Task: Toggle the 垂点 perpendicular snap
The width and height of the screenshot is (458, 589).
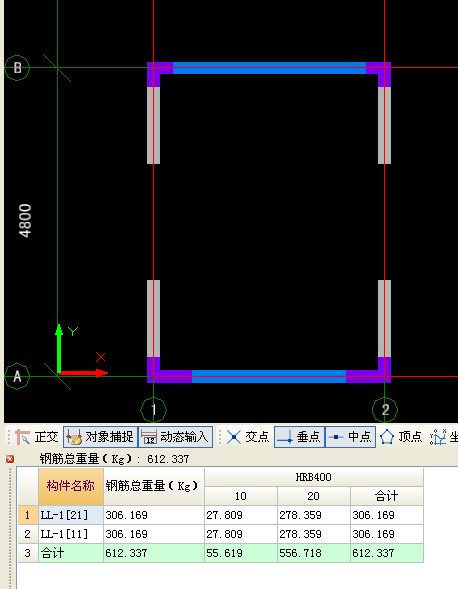Action: click(x=299, y=437)
